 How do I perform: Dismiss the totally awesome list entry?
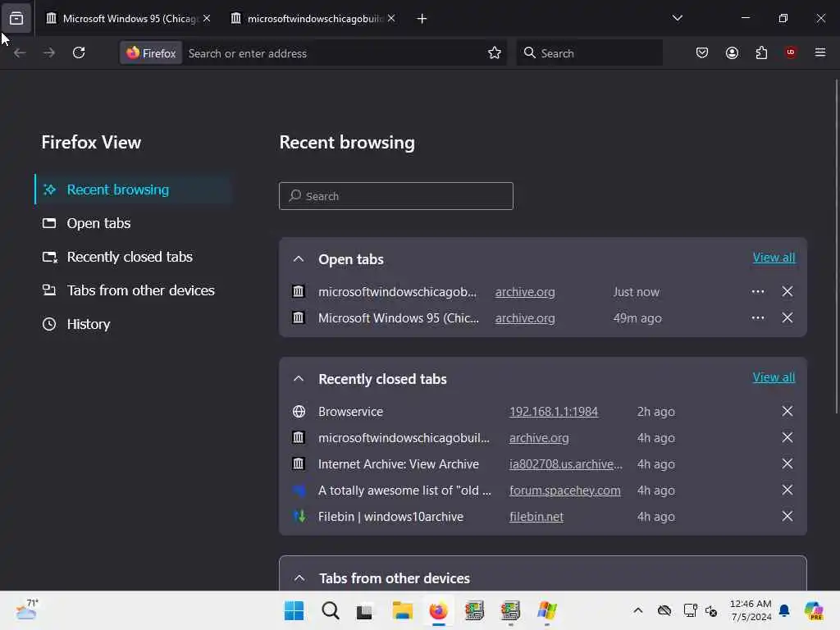[x=787, y=490]
